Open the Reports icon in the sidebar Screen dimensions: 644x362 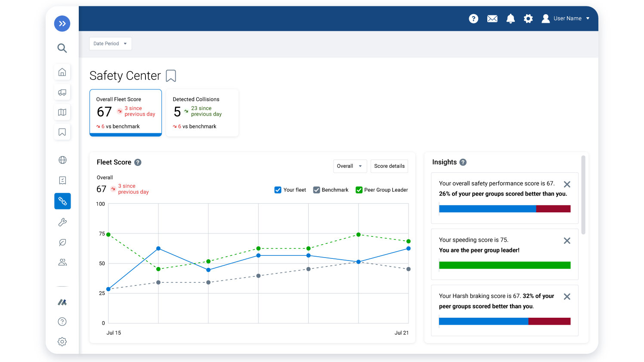(x=62, y=180)
